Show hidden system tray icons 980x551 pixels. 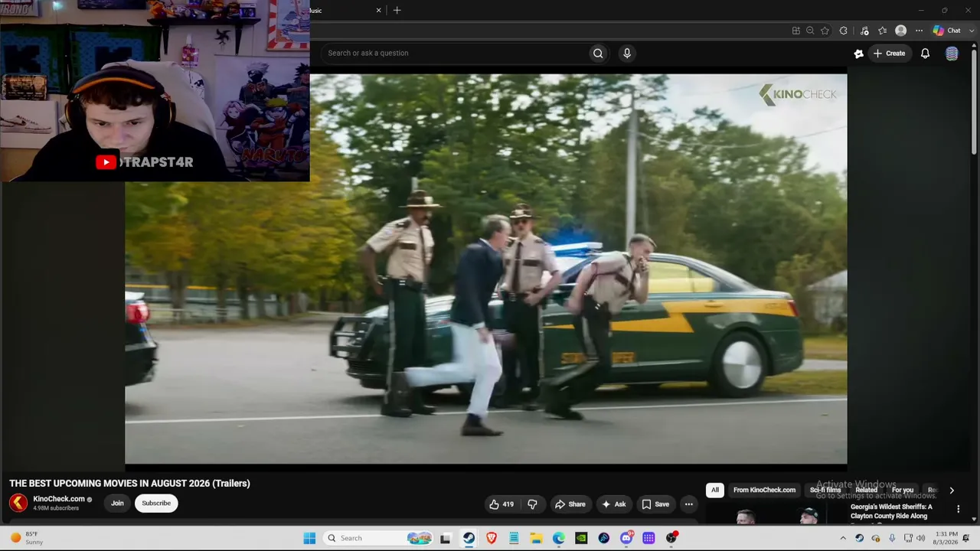coord(843,538)
